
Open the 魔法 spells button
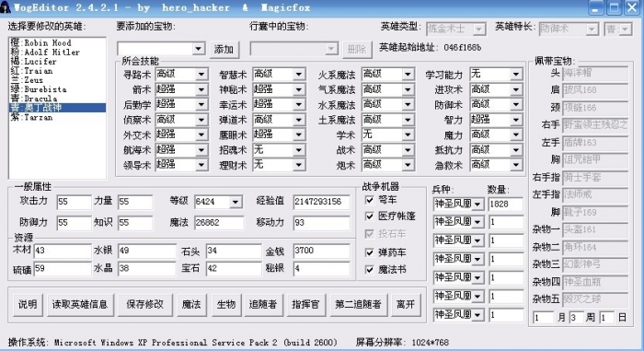pyautogui.click(x=191, y=305)
